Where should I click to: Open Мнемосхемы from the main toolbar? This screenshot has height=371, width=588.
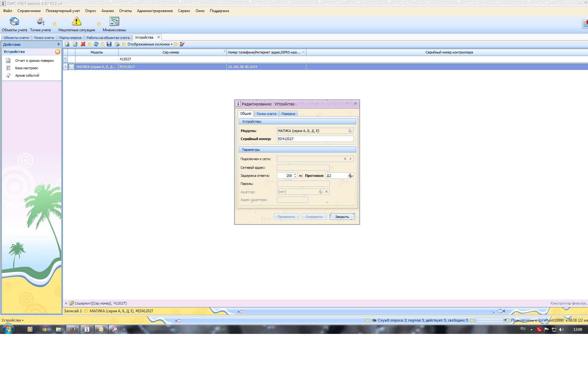(114, 22)
